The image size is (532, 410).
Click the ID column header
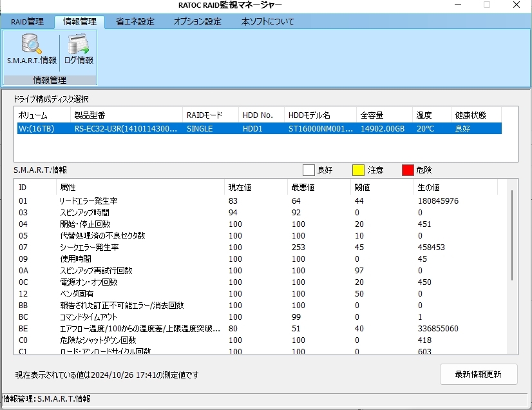pos(35,188)
